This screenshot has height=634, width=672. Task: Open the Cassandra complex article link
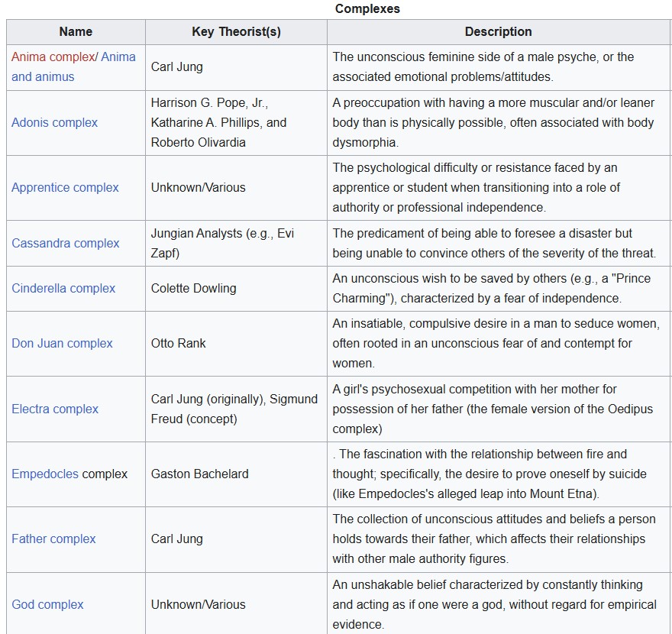coord(66,243)
